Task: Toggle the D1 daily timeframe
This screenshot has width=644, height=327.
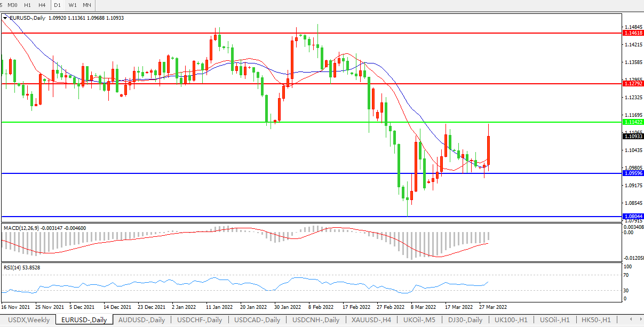Action: [x=57, y=5]
